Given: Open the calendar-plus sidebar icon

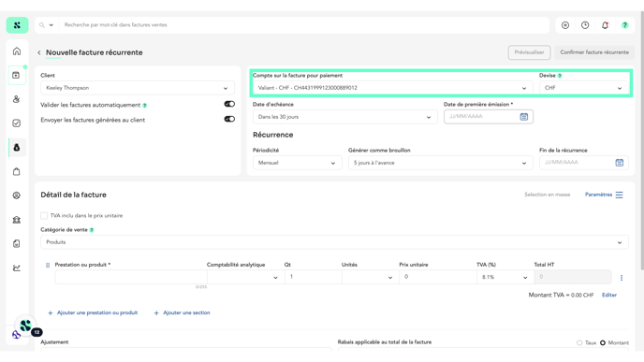Looking at the screenshot, I should coord(16,75).
